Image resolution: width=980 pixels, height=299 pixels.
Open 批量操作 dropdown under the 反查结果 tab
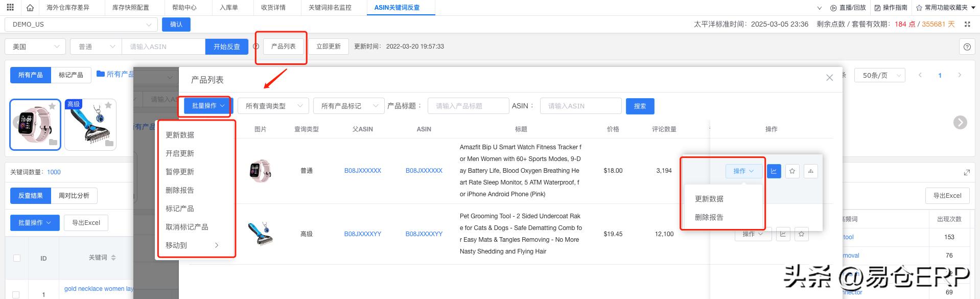pos(35,223)
